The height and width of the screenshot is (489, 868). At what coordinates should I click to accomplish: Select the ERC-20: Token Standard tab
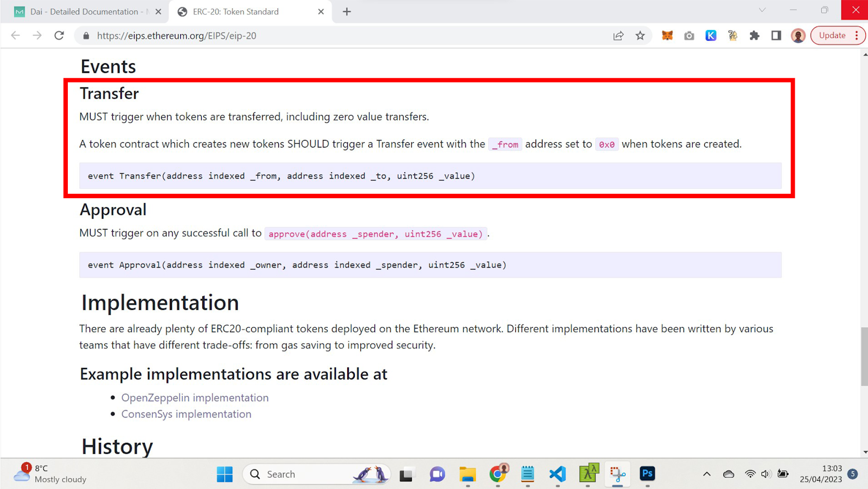point(236,11)
